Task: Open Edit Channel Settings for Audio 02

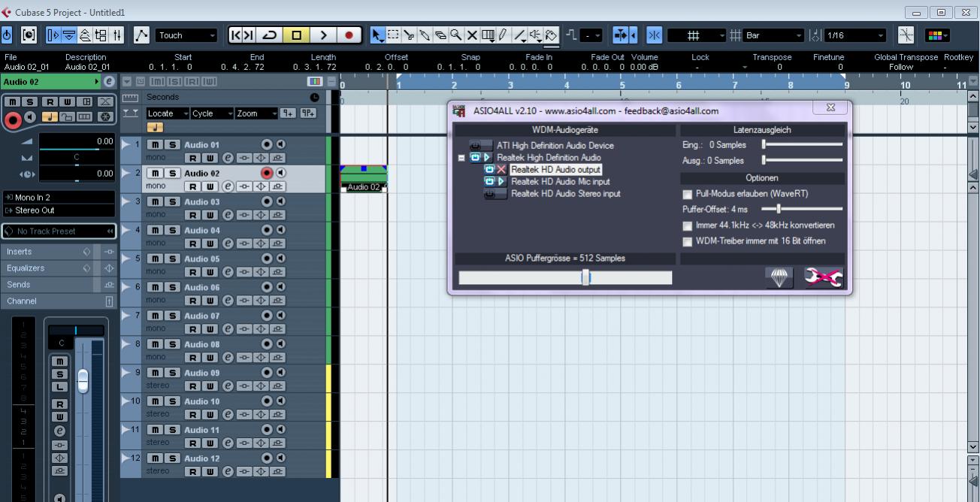Action: pos(228,186)
